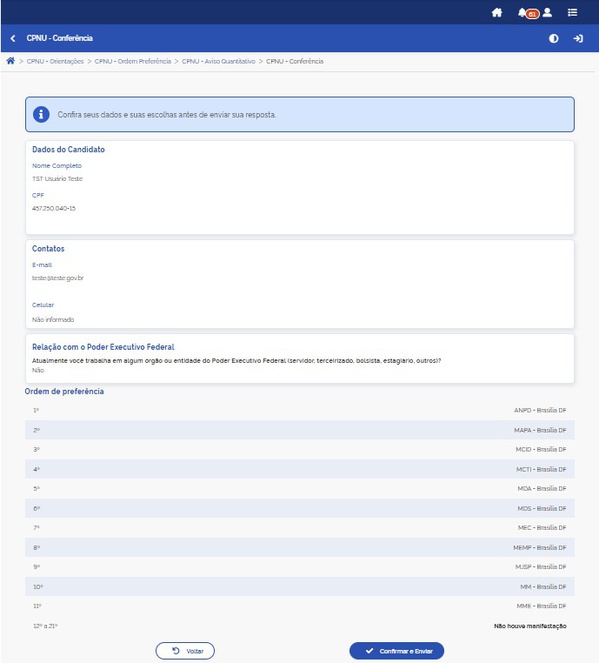The image size is (599, 663).
Task: Click the blue info icon in alert
Action: (x=41, y=115)
